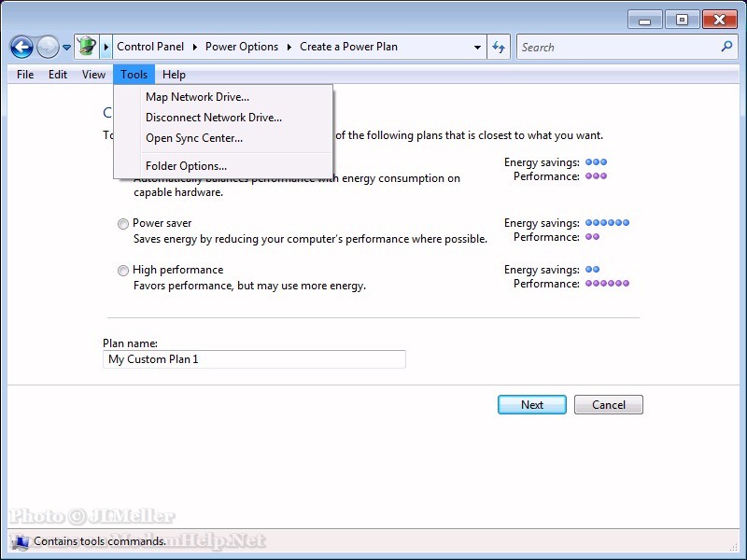Click the Forward navigation arrow button

[48, 48]
